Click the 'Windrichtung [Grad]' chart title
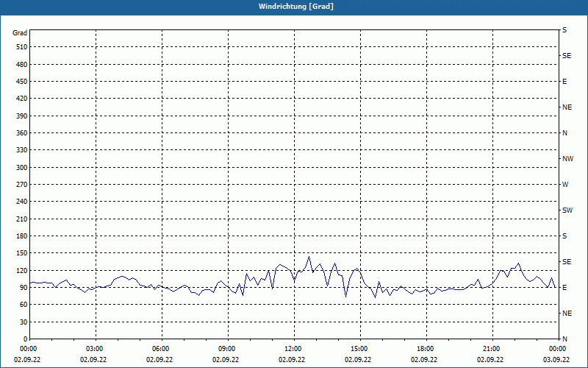 click(x=296, y=7)
